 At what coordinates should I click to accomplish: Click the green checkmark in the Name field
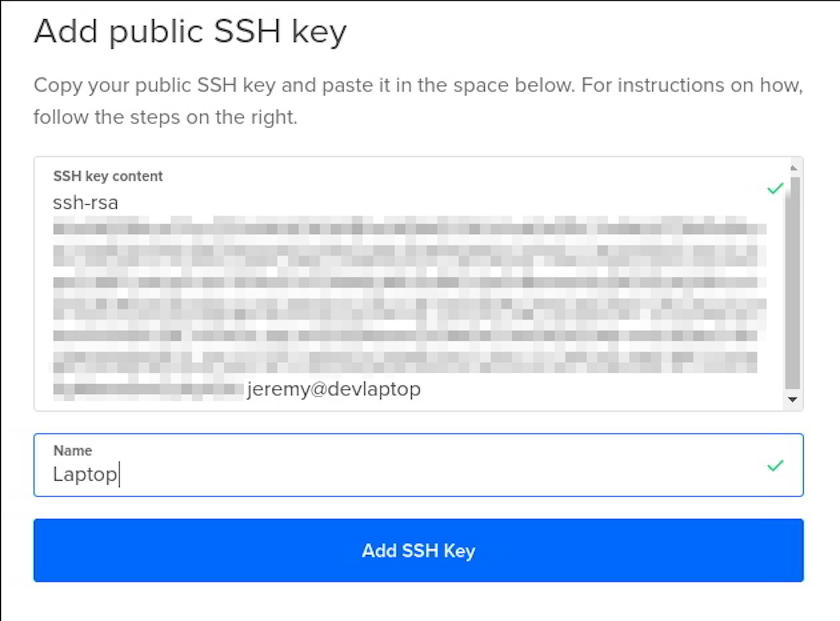775,465
